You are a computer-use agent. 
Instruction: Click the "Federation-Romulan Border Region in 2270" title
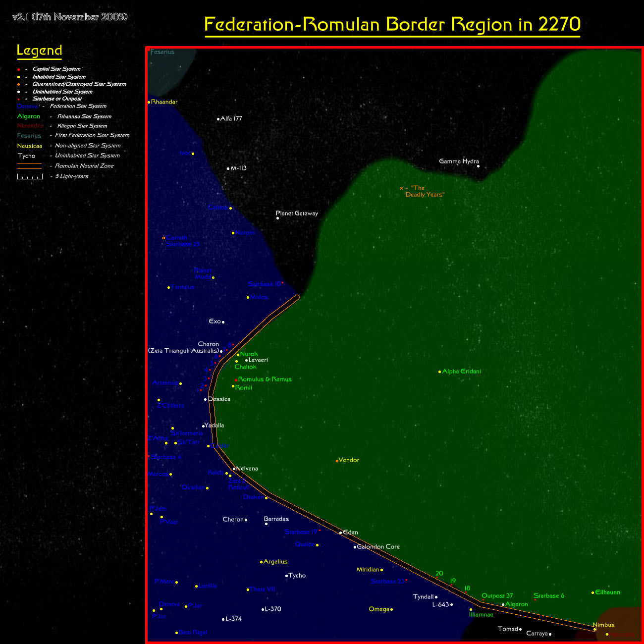392,24
